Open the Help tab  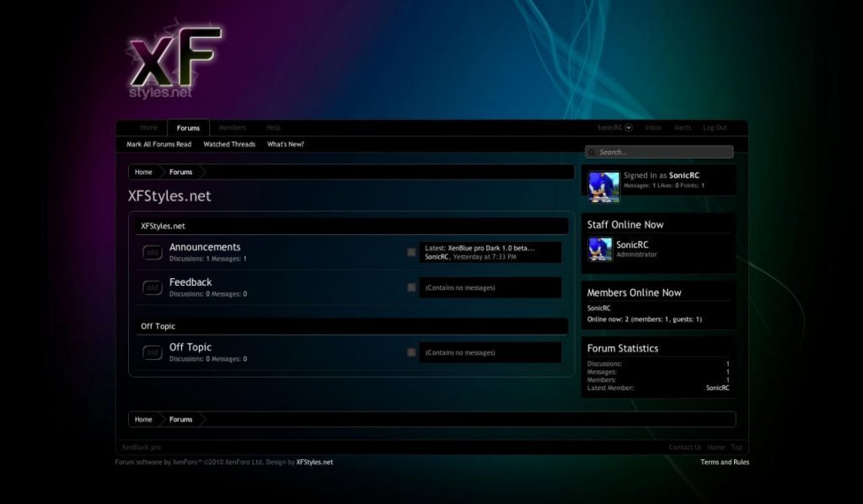(274, 127)
